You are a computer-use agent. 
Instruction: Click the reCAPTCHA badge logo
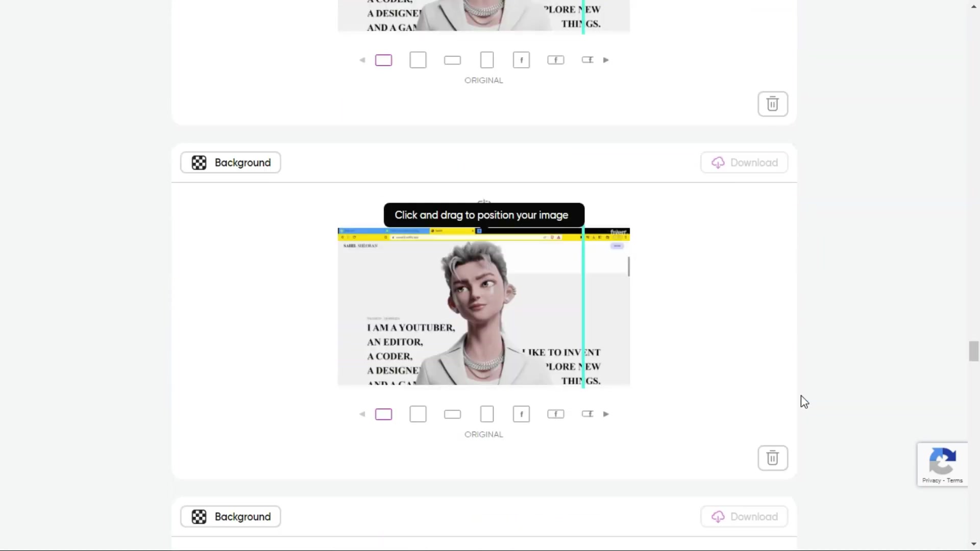[x=942, y=461]
